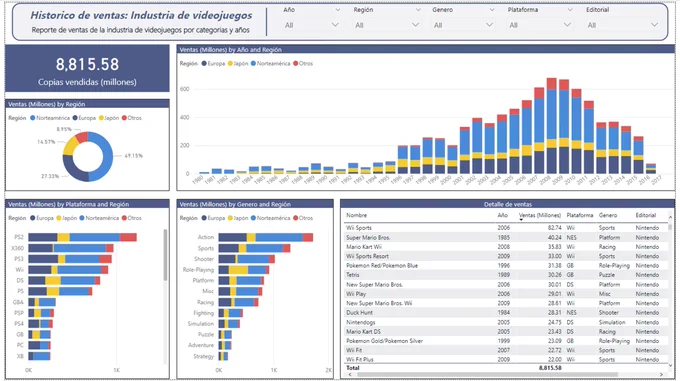680x381 pixels.
Task: Click the Detalle de ventas vertical scrollbar thumb
Action: pyautogui.click(x=670, y=226)
